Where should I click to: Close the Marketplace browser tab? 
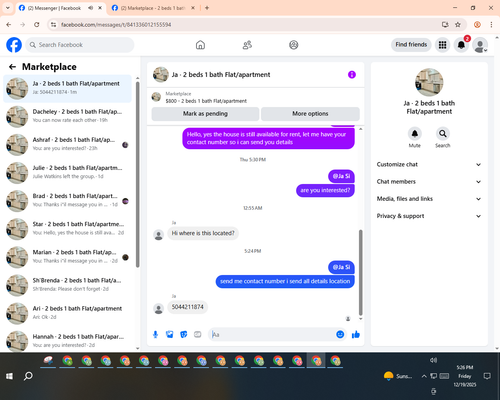193,8
